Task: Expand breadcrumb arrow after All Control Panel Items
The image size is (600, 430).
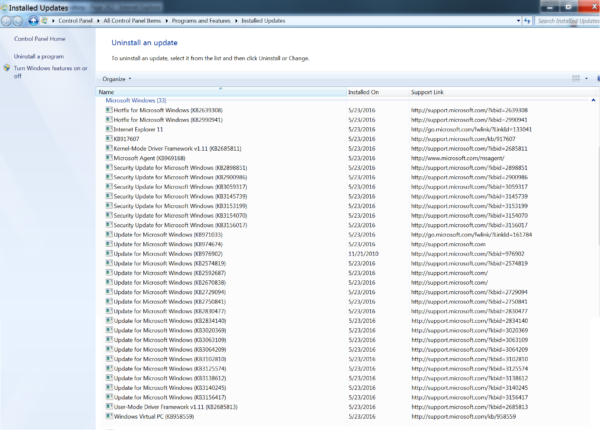Action: coord(166,21)
